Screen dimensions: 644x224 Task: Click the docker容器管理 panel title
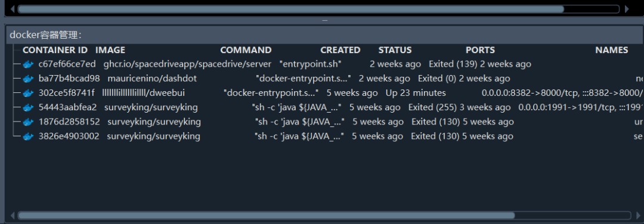[x=45, y=35]
